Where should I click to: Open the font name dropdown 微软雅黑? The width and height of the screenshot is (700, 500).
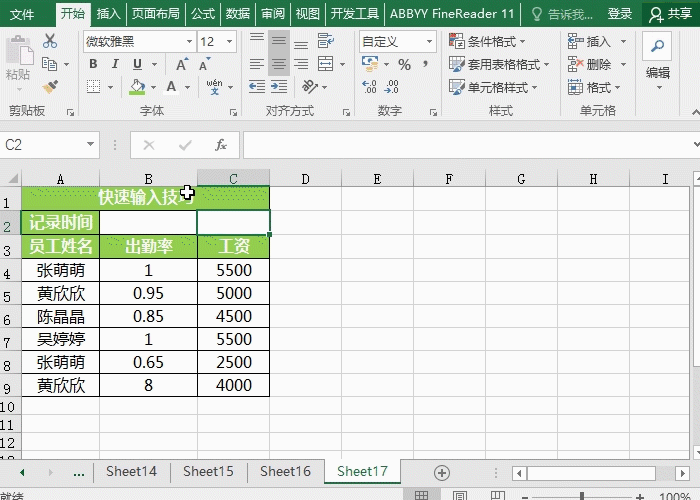point(189,42)
